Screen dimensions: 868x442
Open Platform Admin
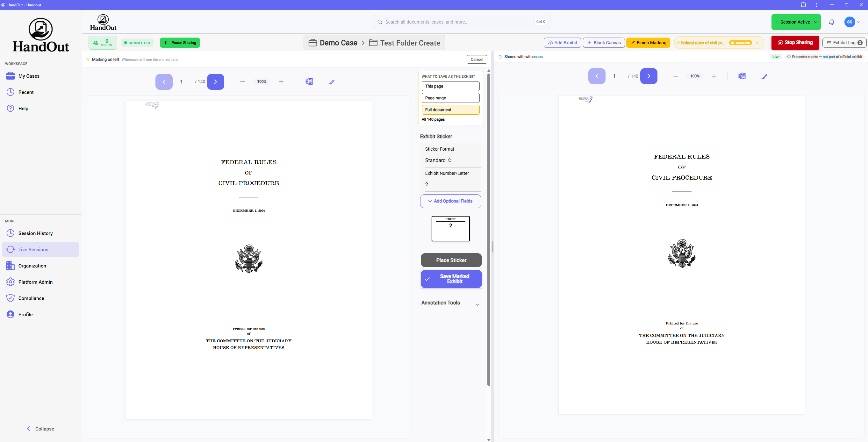pos(40,282)
